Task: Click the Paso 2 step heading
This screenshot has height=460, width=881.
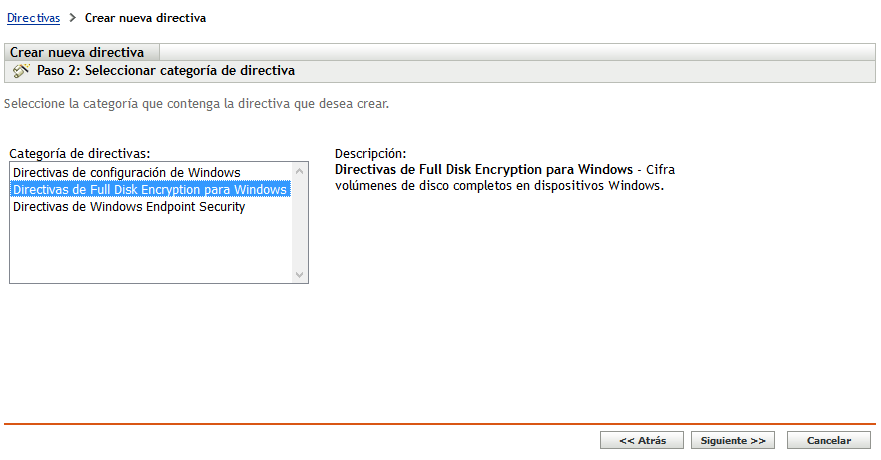Action: point(166,71)
